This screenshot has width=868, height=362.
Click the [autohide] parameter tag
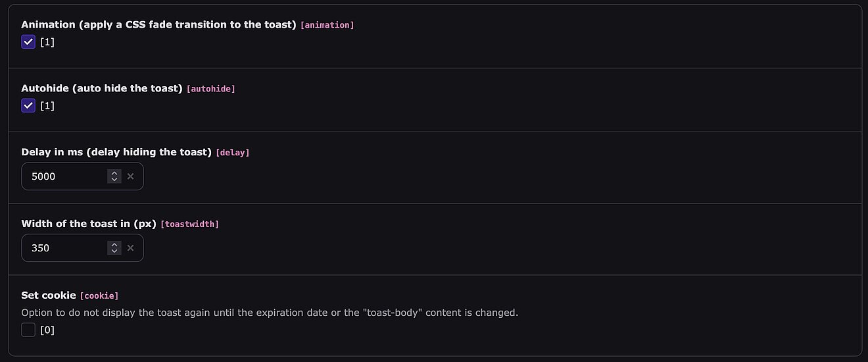[210, 88]
